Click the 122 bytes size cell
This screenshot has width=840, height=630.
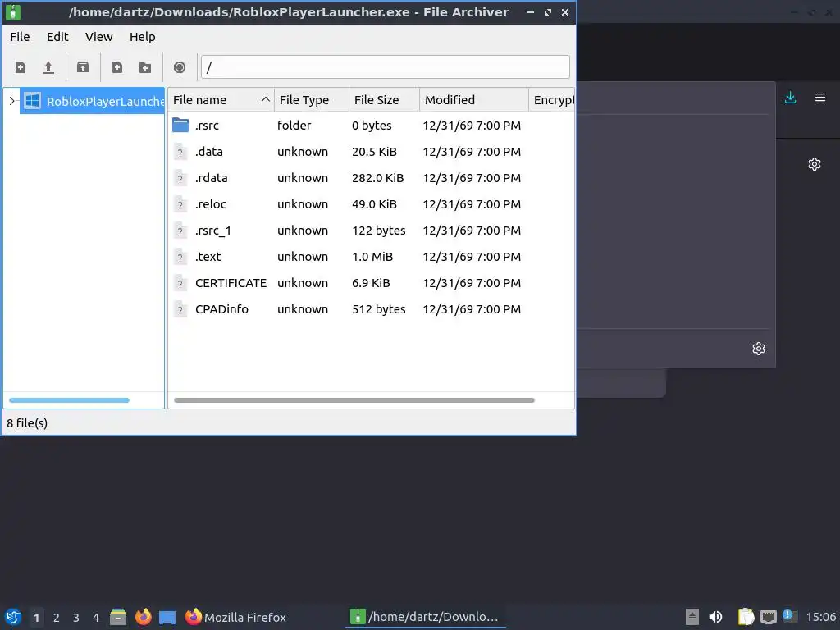point(379,231)
